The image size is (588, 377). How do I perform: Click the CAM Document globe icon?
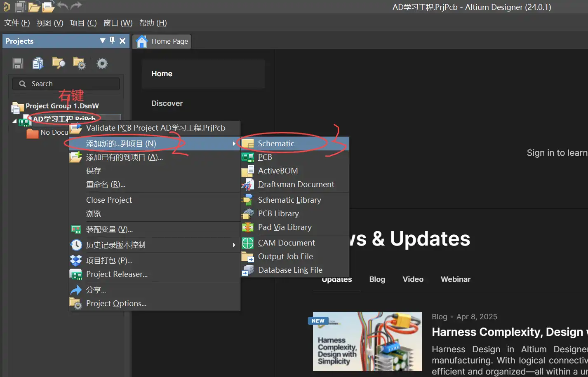247,243
